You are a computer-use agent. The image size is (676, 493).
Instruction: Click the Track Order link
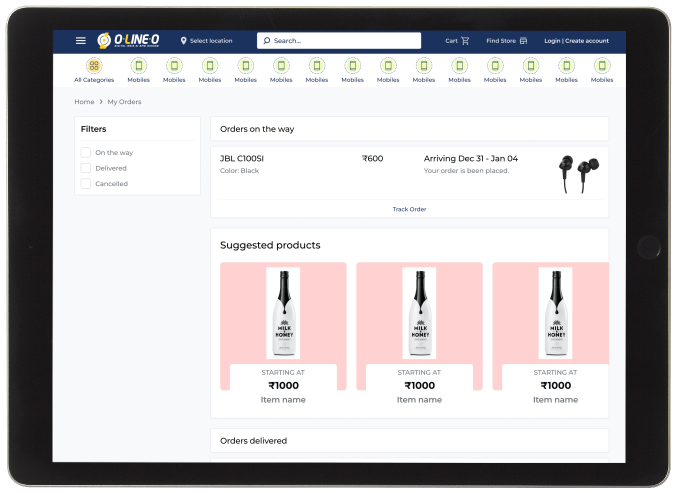point(409,209)
